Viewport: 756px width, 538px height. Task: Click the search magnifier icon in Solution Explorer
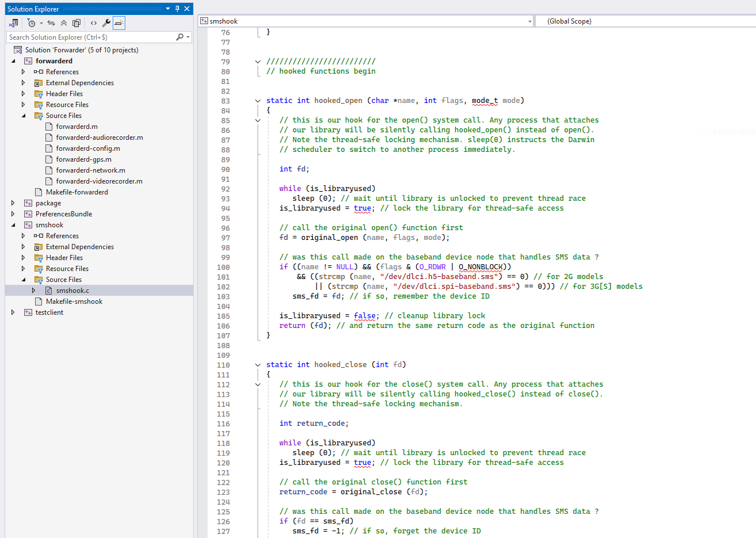point(180,37)
